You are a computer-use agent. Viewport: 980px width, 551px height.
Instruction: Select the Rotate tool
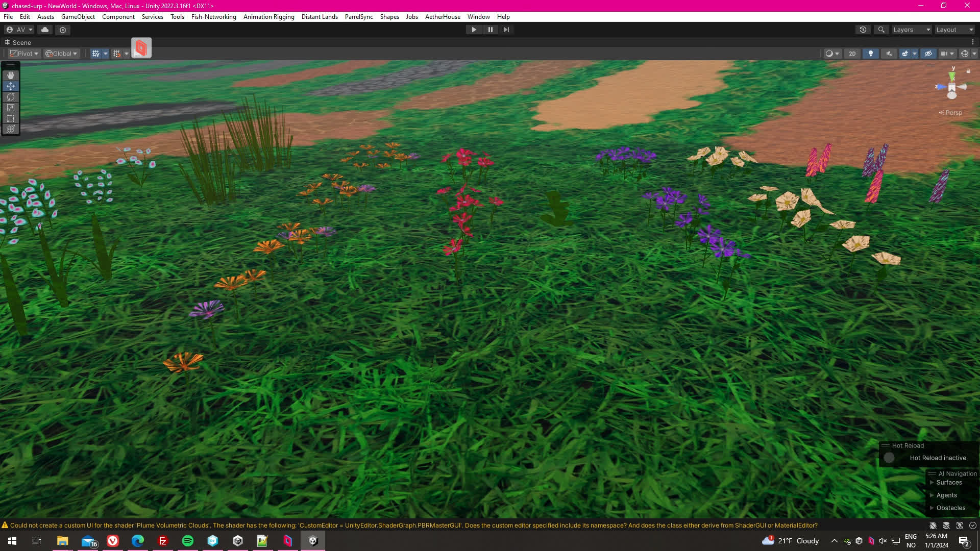click(x=11, y=97)
